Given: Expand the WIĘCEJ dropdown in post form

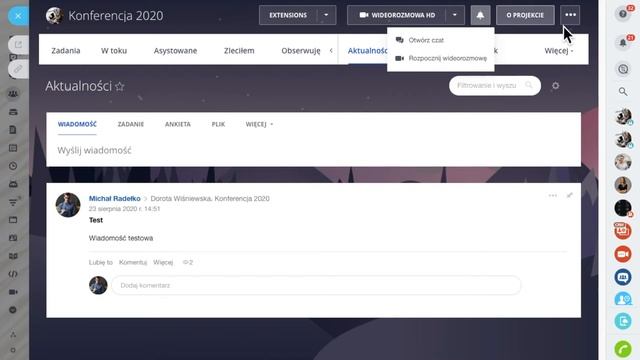Looking at the screenshot, I should 259,124.
